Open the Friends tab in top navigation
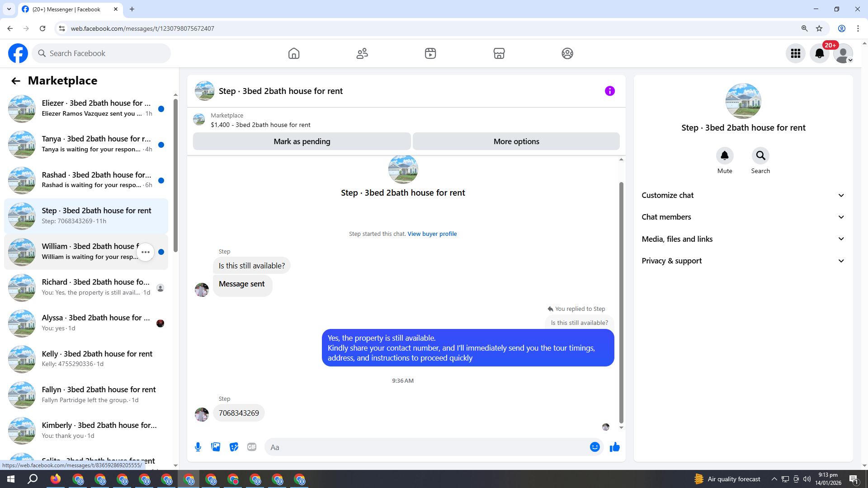 pyautogui.click(x=362, y=54)
